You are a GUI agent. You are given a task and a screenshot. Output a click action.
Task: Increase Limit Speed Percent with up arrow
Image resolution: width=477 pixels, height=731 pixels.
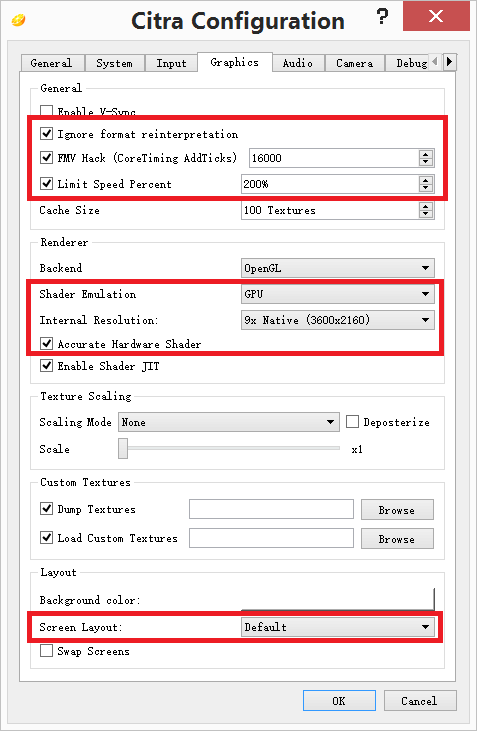(426, 180)
